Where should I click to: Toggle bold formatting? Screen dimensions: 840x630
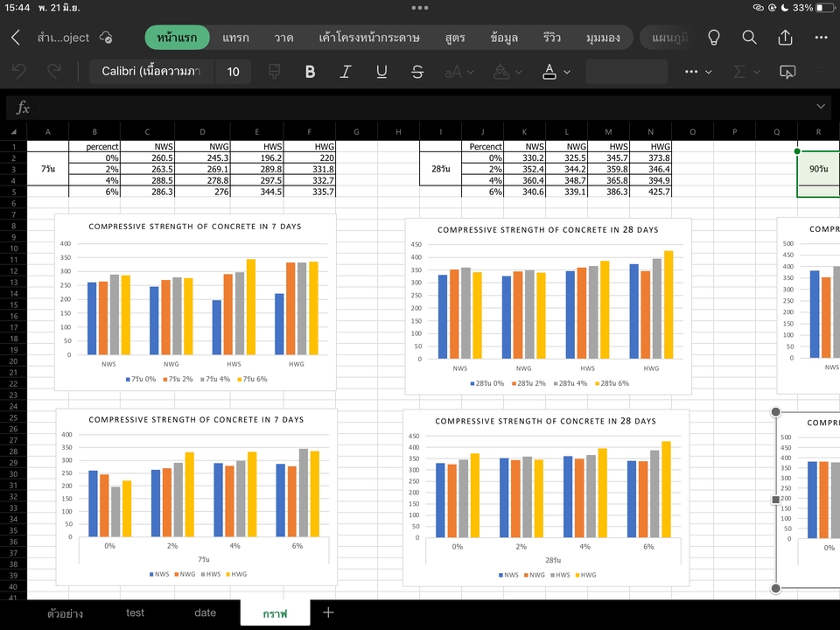point(310,72)
